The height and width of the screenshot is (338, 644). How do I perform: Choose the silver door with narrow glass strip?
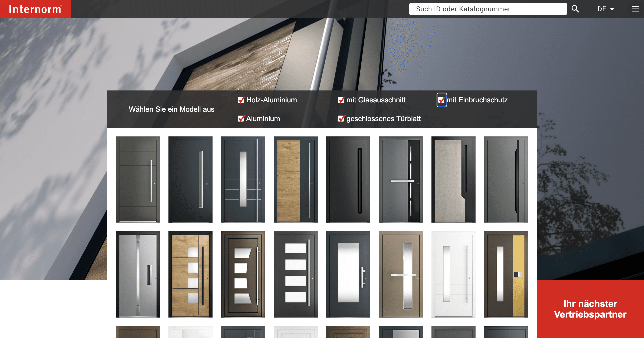138,274
